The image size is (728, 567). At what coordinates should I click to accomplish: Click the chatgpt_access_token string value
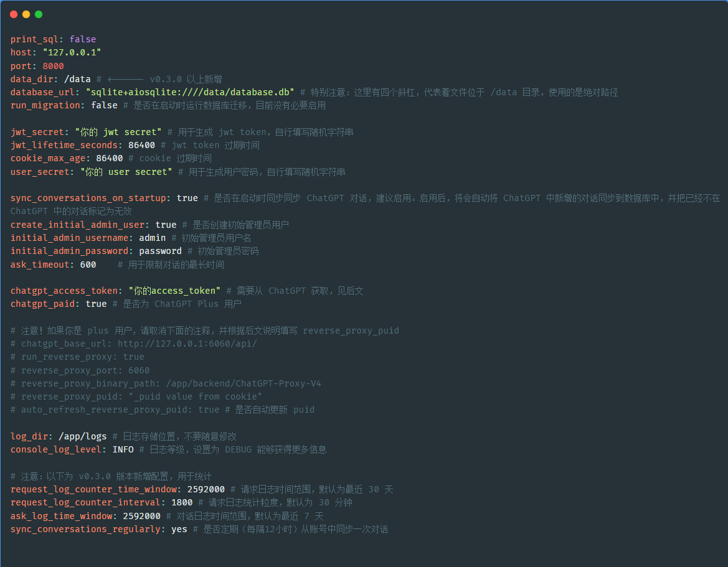pyautogui.click(x=174, y=291)
